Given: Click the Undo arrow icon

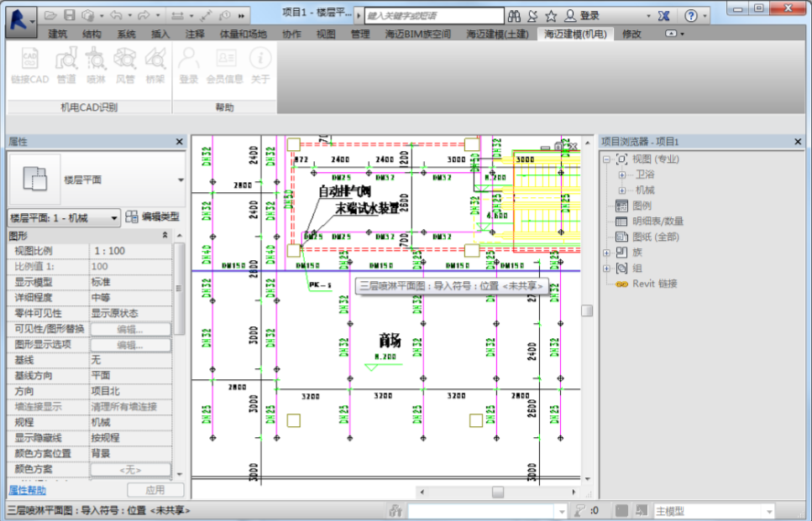Looking at the screenshot, I should 116,16.
